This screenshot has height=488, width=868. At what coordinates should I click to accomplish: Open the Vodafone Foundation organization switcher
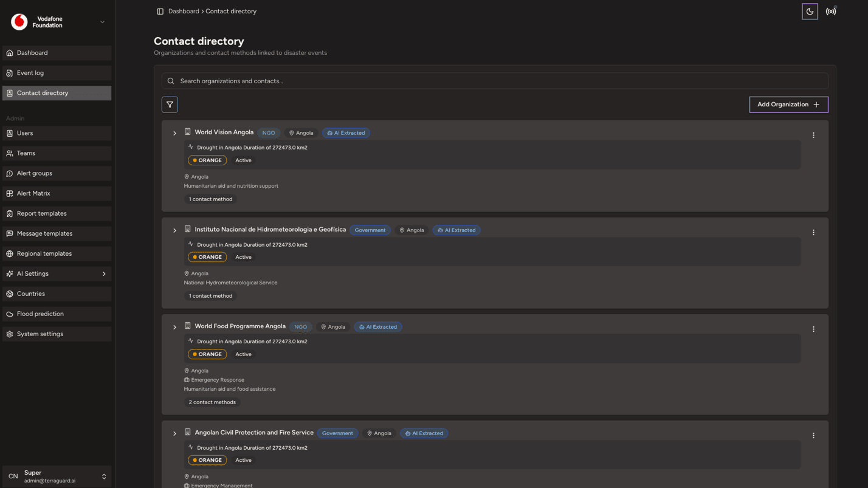click(57, 22)
